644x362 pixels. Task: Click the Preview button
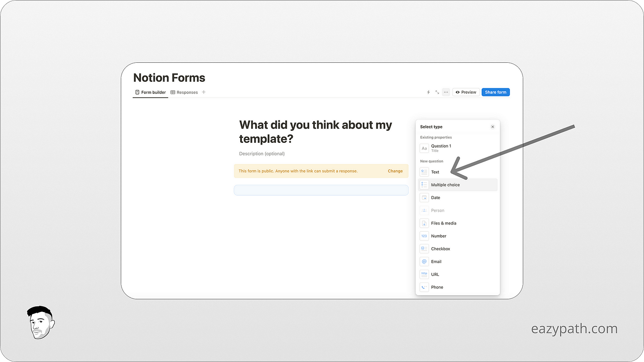tap(466, 92)
